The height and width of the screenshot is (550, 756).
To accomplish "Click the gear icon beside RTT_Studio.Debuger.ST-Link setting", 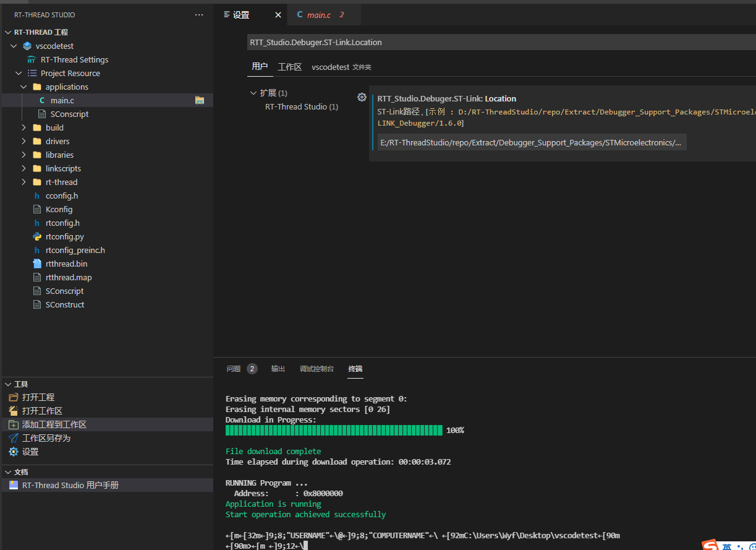I will tap(362, 97).
